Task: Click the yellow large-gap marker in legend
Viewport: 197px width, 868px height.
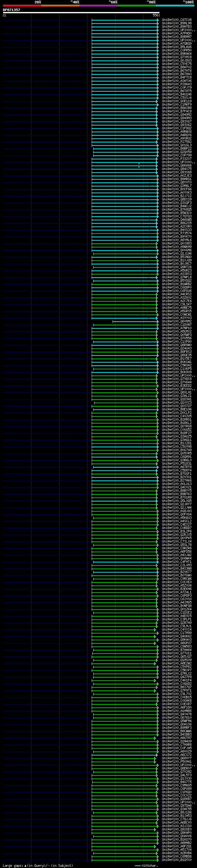Action: click(x=25, y=865)
